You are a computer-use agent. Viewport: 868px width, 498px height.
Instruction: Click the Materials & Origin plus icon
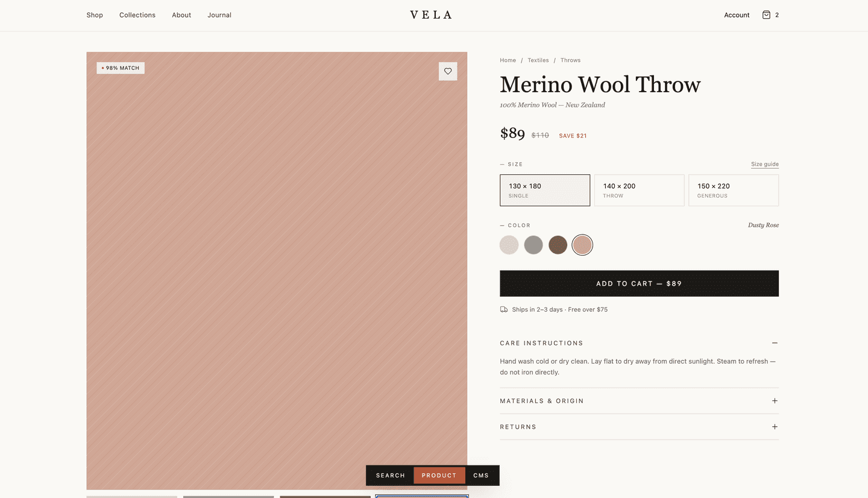point(775,400)
